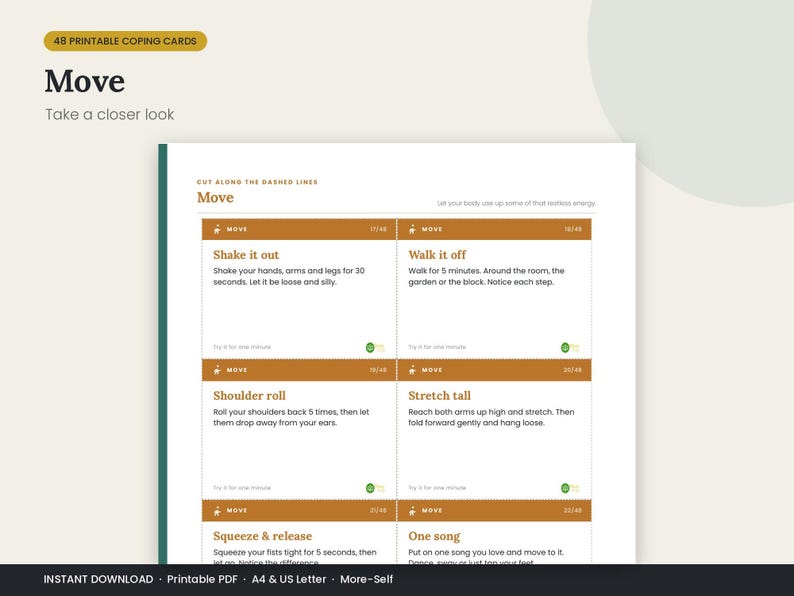Click the Roll your shoulders description text
Screen dimensions: 794x596
(x=291, y=417)
